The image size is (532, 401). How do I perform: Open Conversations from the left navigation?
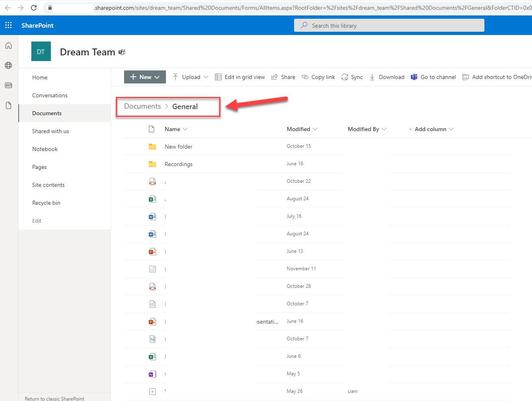(50, 95)
